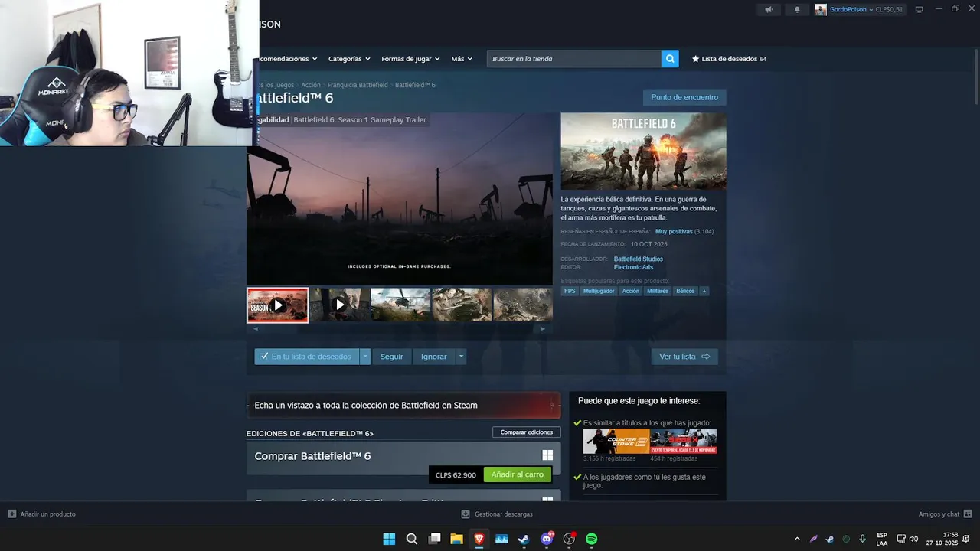Open Discord from the taskbar
This screenshot has height=551, width=980.
(547, 539)
